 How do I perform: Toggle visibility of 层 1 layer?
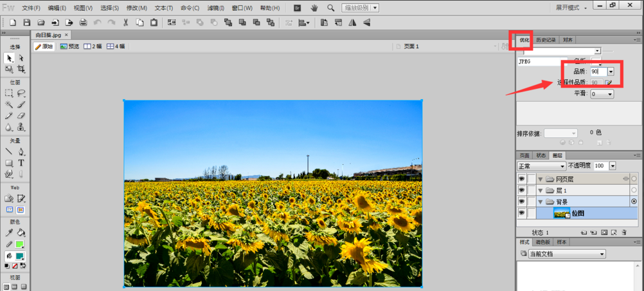coord(522,191)
